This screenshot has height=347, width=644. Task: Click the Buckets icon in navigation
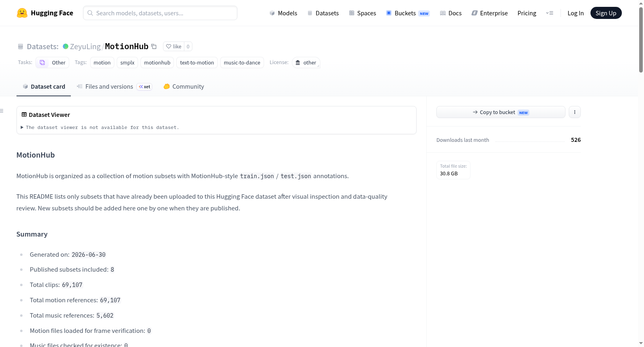coord(389,13)
